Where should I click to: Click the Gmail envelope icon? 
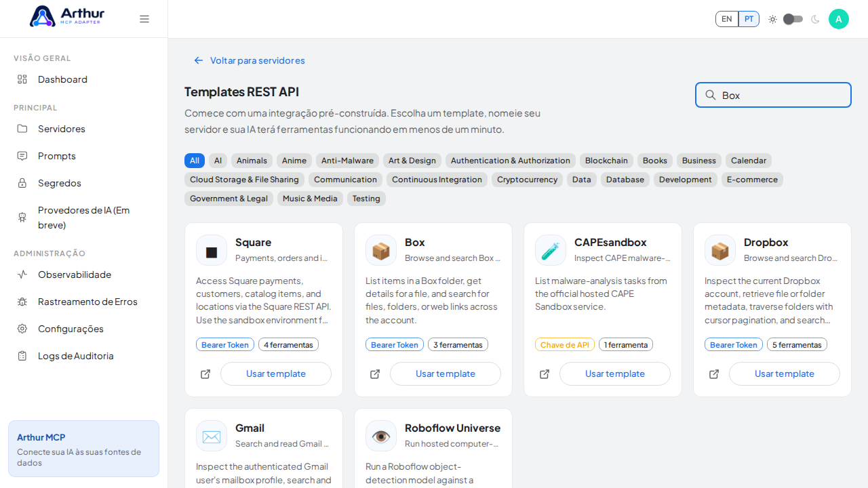[x=212, y=436]
